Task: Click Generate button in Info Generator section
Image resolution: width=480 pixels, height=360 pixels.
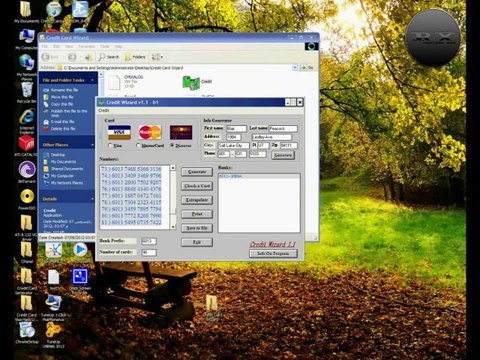Action: (283, 155)
